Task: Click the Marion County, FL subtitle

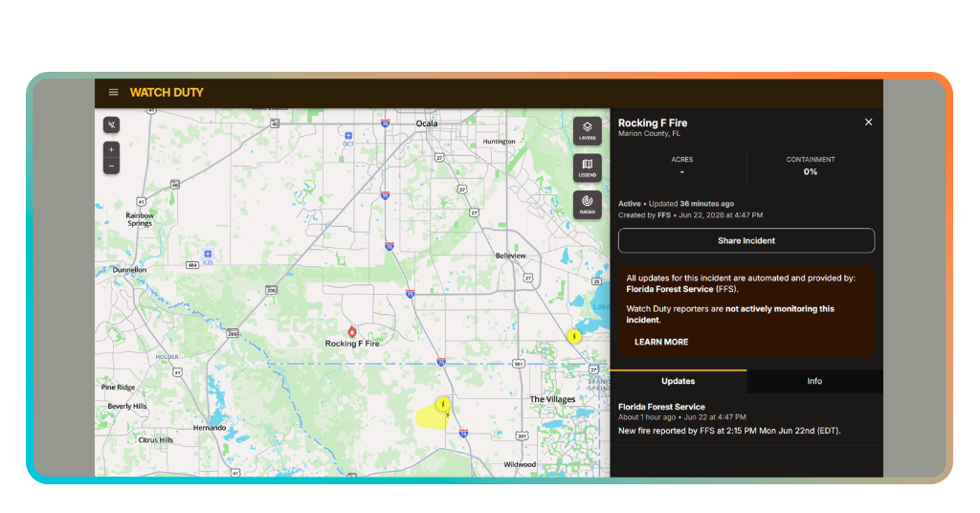Action: [649, 134]
